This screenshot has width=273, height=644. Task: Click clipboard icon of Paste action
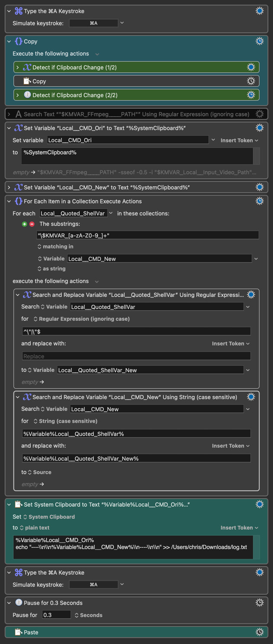[19, 632]
